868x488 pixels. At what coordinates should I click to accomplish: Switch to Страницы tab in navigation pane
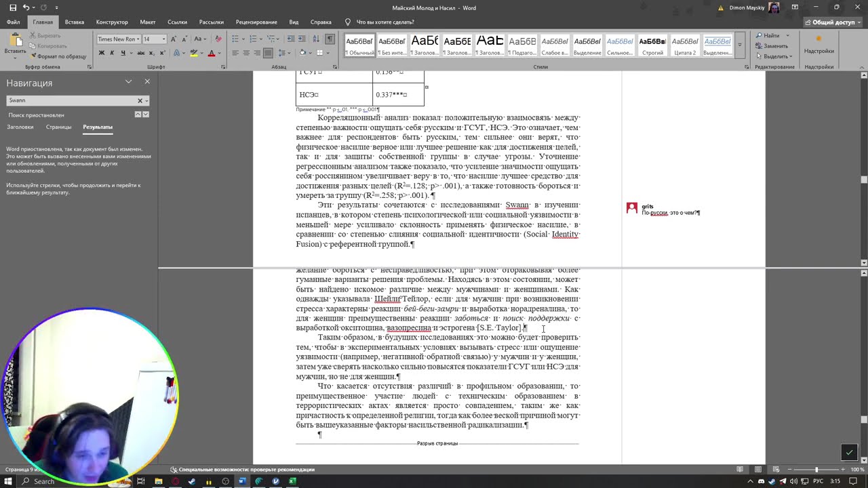59,127
